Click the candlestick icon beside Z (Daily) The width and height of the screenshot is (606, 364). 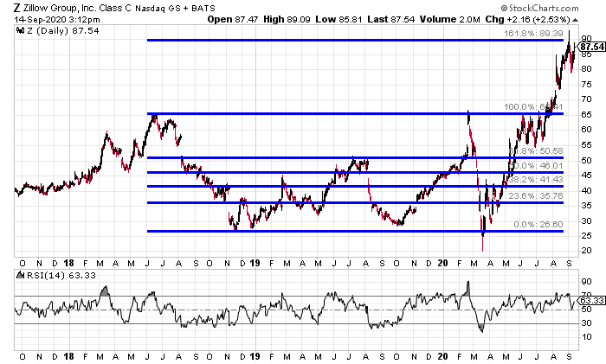[20, 30]
